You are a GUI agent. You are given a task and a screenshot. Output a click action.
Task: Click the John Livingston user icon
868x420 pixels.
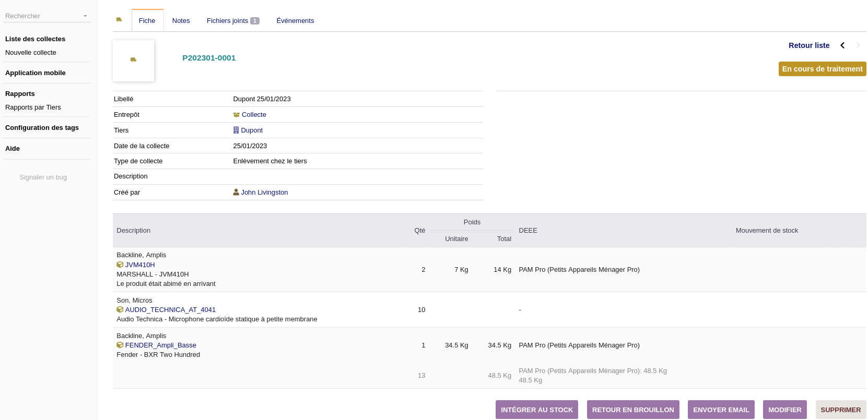236,192
